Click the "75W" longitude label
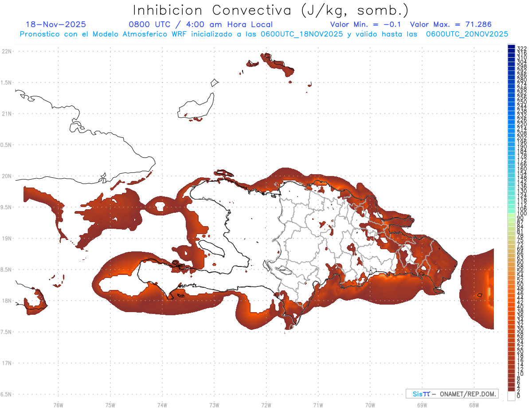The height and width of the screenshot is (411, 532). 110,404
